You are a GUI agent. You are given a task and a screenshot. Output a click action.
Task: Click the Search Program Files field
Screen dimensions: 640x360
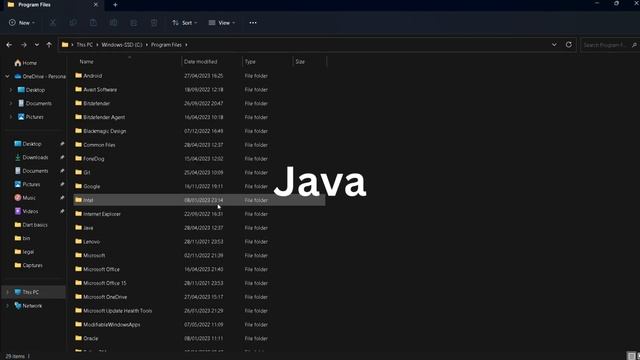(609, 45)
